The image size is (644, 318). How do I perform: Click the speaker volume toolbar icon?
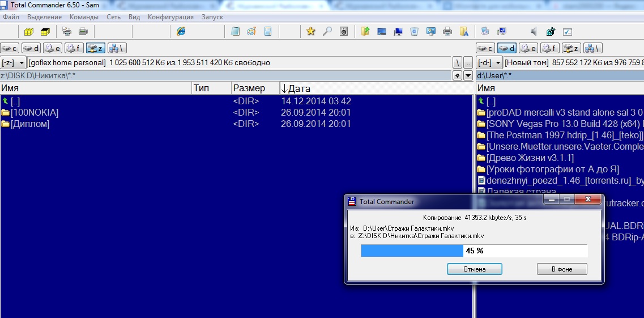(x=534, y=32)
